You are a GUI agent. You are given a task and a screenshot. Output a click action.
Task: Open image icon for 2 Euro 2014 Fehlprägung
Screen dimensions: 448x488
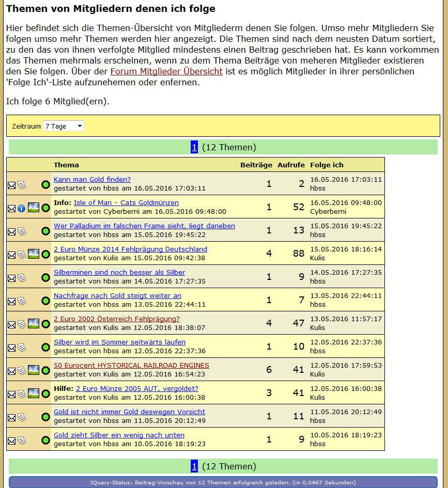(33, 254)
